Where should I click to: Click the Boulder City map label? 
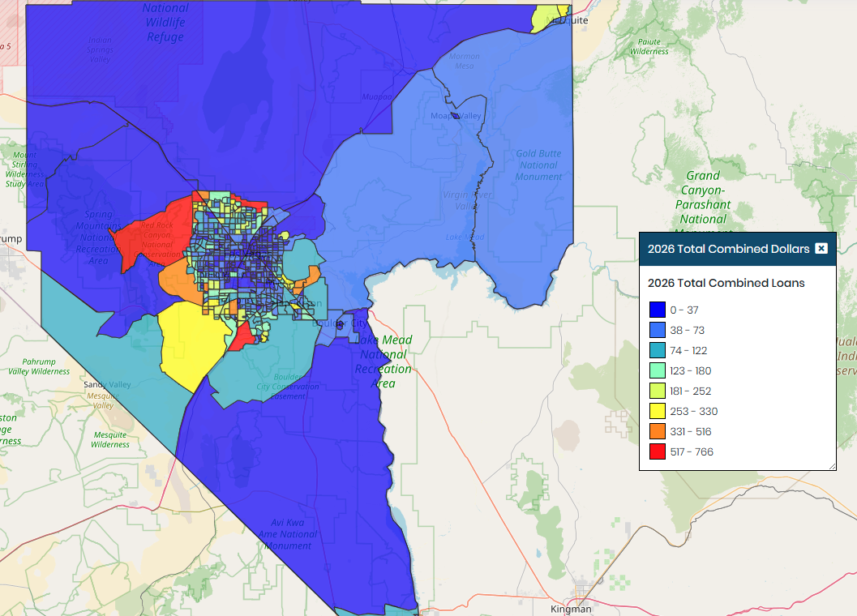point(339,323)
